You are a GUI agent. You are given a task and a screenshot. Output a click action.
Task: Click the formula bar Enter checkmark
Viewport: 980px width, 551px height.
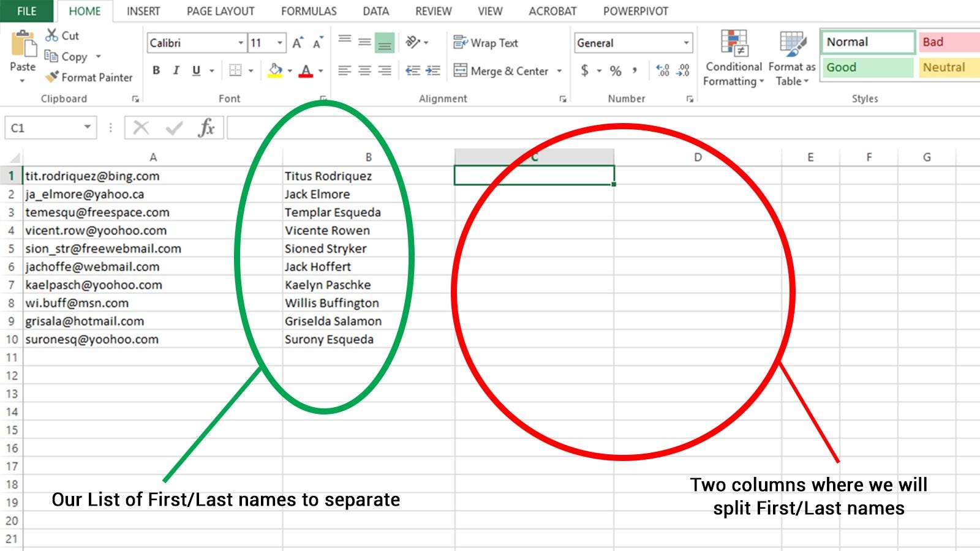pyautogui.click(x=175, y=127)
